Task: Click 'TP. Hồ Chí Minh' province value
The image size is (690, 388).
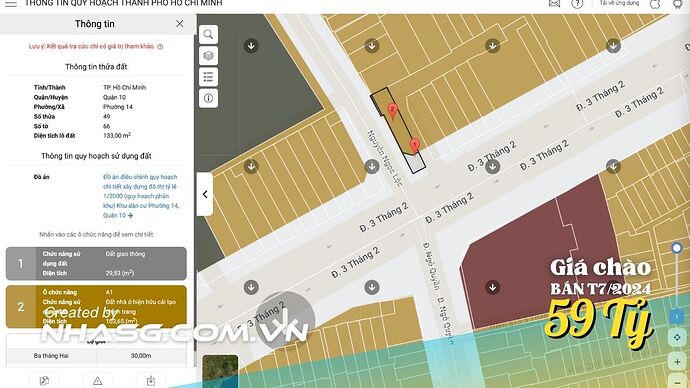Action: click(x=125, y=88)
